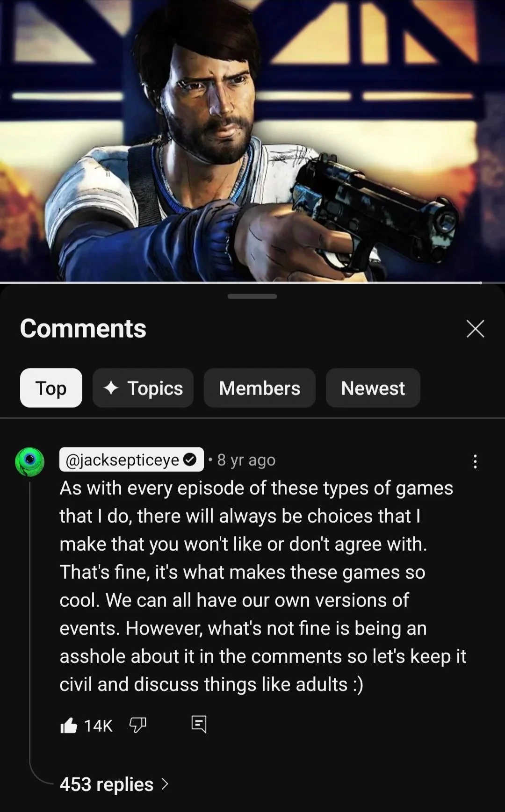Select the Top comments filter
The width and height of the screenshot is (505, 812).
click(51, 388)
